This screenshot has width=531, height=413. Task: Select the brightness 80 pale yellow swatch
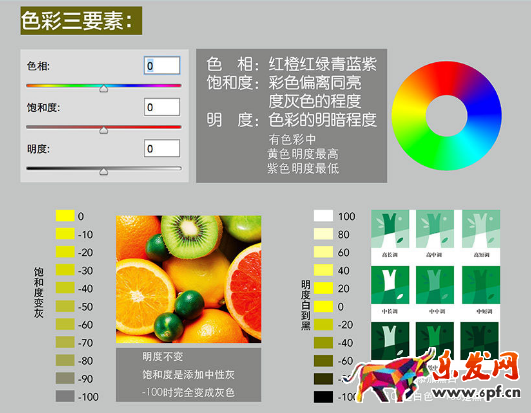(x=323, y=234)
